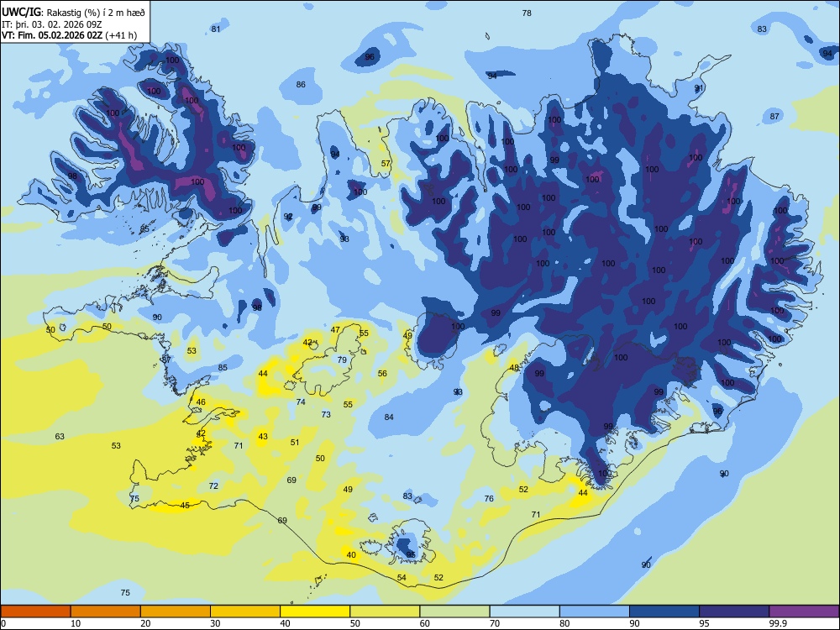The height and width of the screenshot is (630, 840).
Task: Click the humidity value 73 on the map
Action: pos(326,415)
